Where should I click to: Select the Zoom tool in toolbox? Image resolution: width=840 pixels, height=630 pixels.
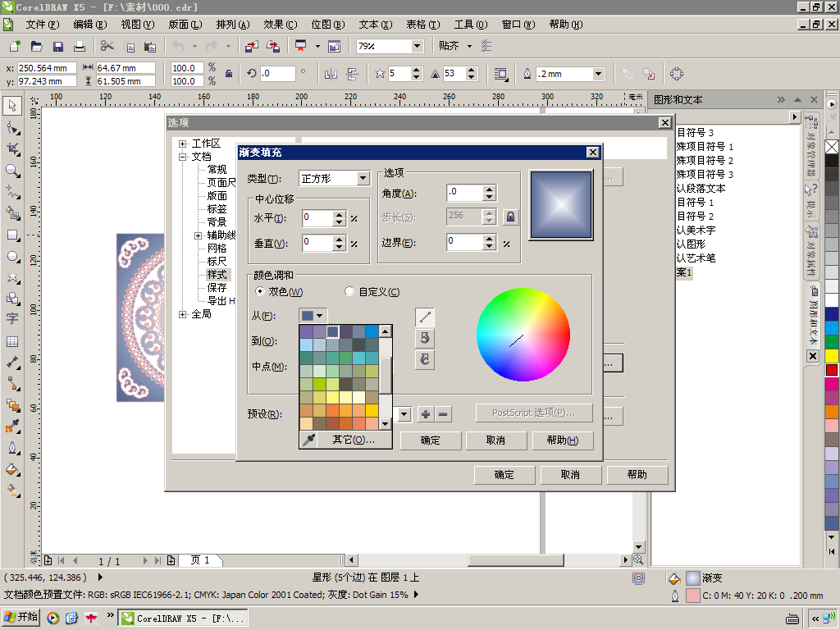click(x=12, y=171)
